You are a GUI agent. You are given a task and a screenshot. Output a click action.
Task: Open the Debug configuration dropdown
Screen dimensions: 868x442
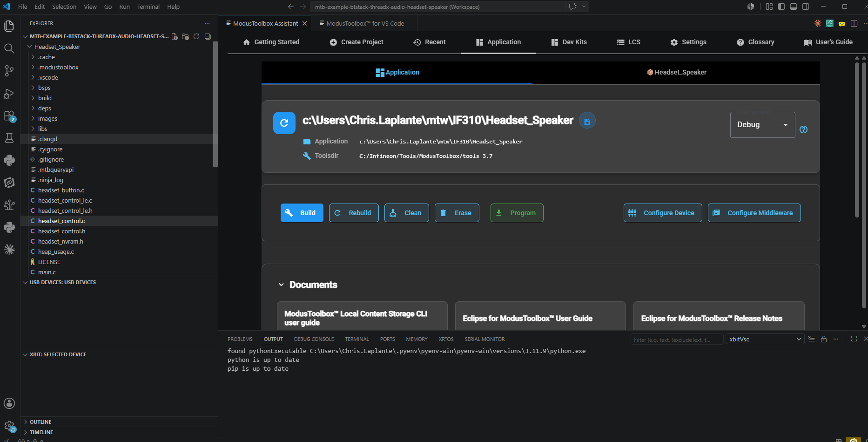[763, 125]
